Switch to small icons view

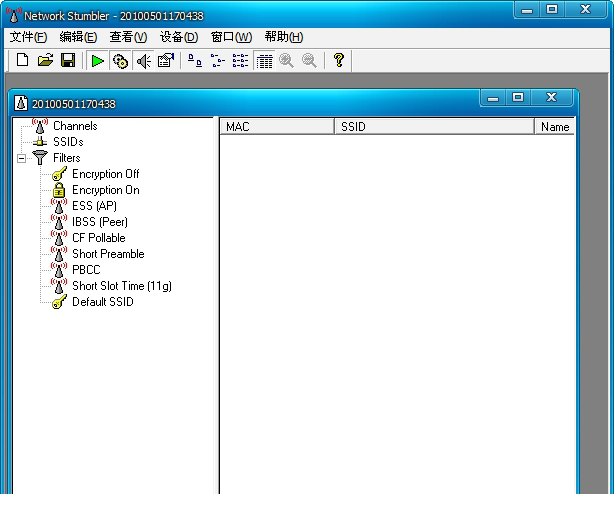tap(218, 61)
